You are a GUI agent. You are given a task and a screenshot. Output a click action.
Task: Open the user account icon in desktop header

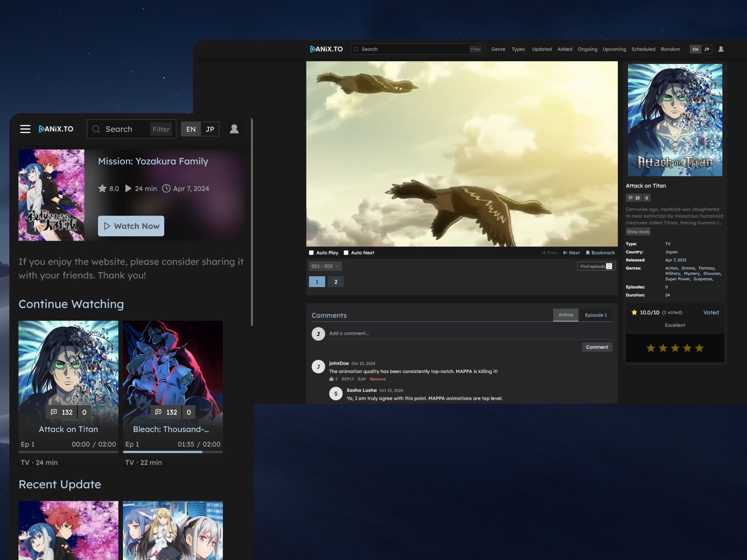[721, 49]
